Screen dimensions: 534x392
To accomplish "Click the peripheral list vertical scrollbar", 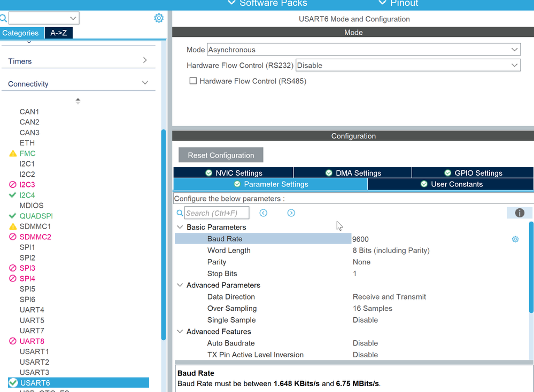I will click(164, 235).
